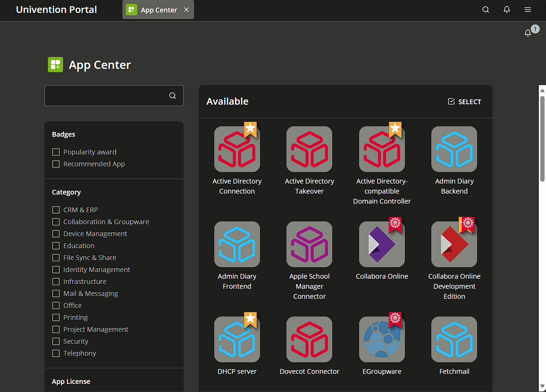Toggle the Infrastructure category checkbox
Viewport: 546px width, 392px height.
click(56, 281)
